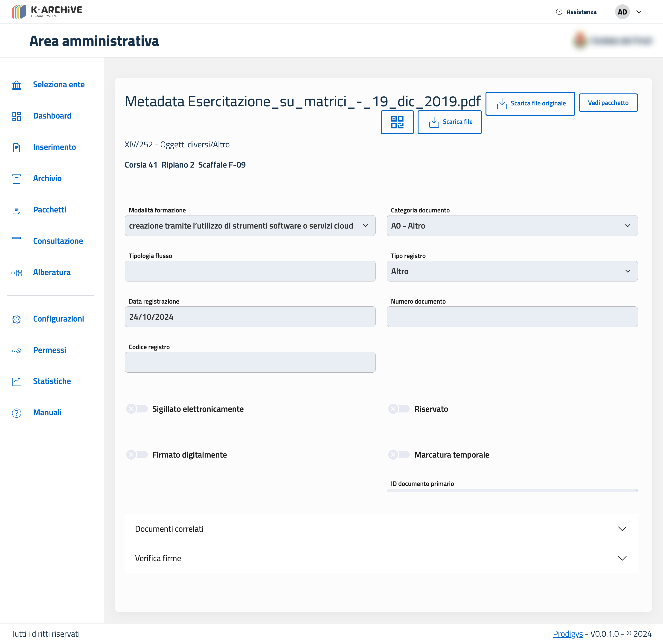Open the Prodigys footer link
Screen dimensions: 663x644
(568, 634)
